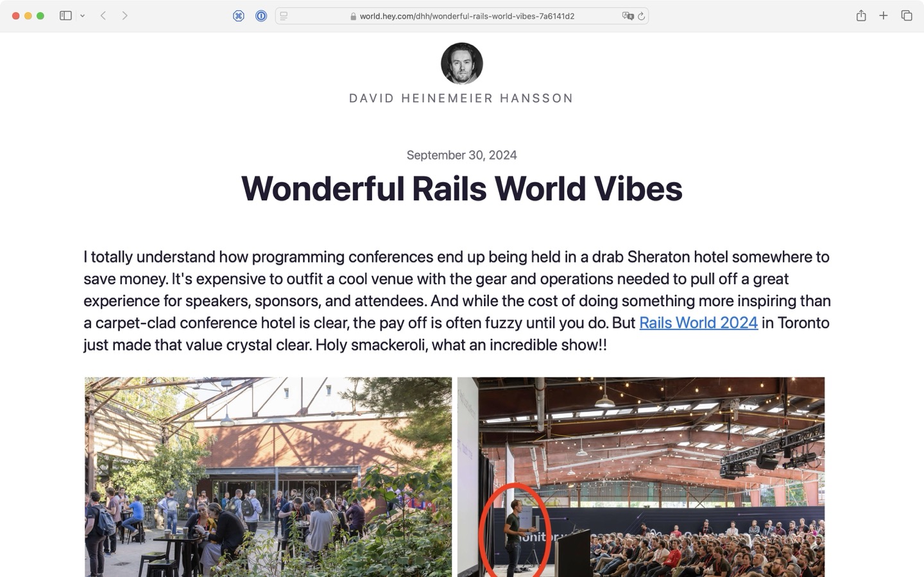The height and width of the screenshot is (577, 924).
Task: Click the translate page icon
Action: coord(628,16)
